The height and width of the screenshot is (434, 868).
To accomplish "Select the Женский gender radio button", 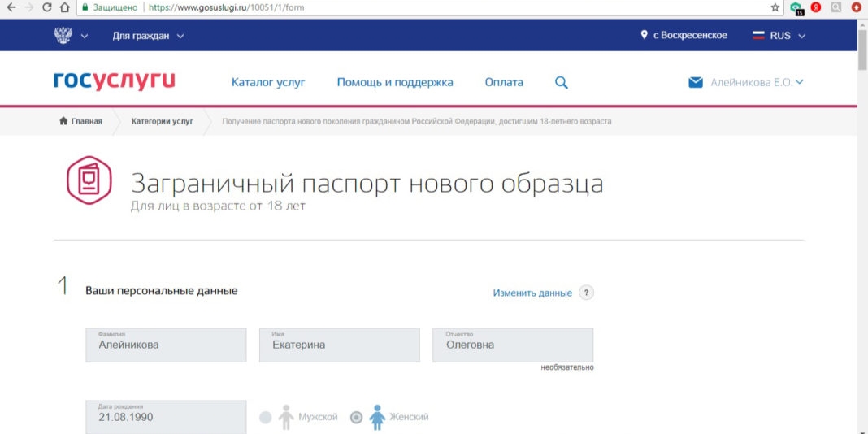I will tap(356, 417).
